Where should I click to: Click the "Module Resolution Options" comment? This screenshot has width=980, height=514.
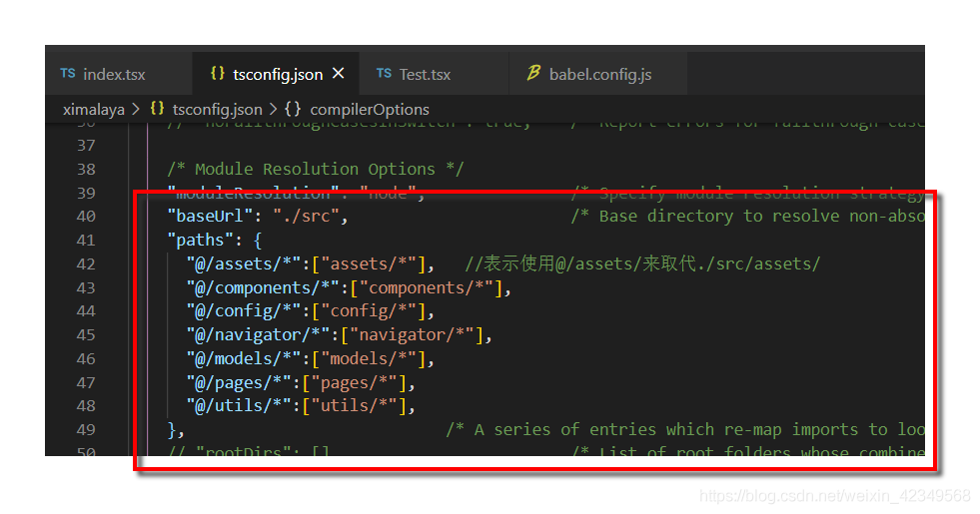pos(315,170)
